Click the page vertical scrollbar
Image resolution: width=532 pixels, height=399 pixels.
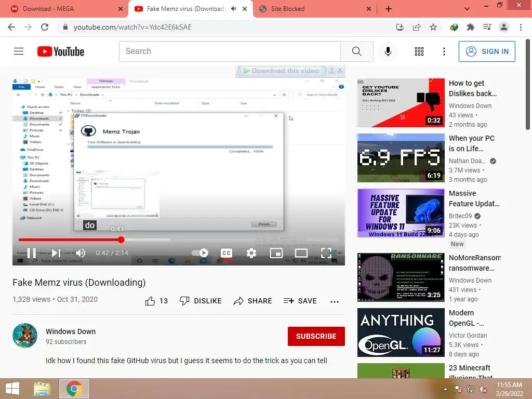528,85
